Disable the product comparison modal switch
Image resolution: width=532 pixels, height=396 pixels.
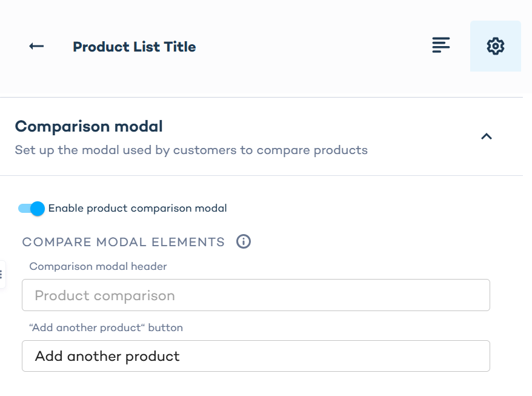click(x=32, y=209)
